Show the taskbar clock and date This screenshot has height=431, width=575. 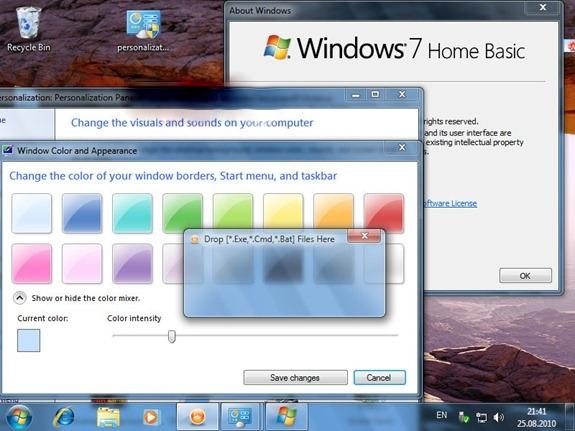coord(536,417)
